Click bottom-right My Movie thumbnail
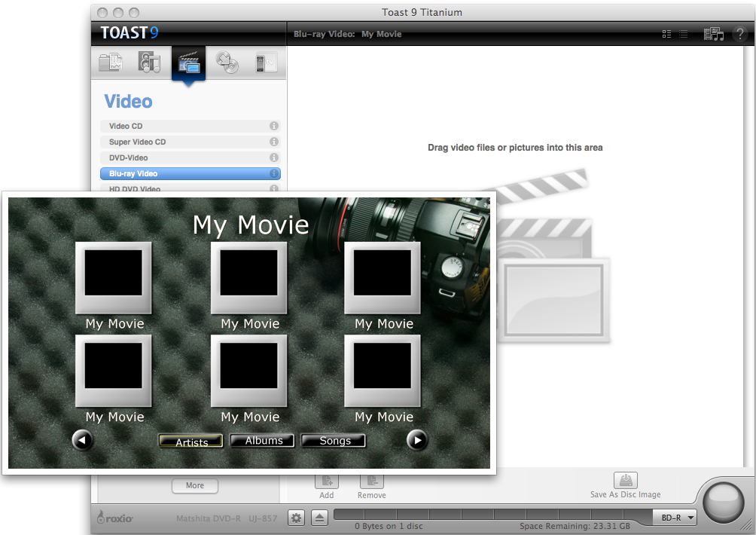The height and width of the screenshot is (535, 756). [383, 371]
